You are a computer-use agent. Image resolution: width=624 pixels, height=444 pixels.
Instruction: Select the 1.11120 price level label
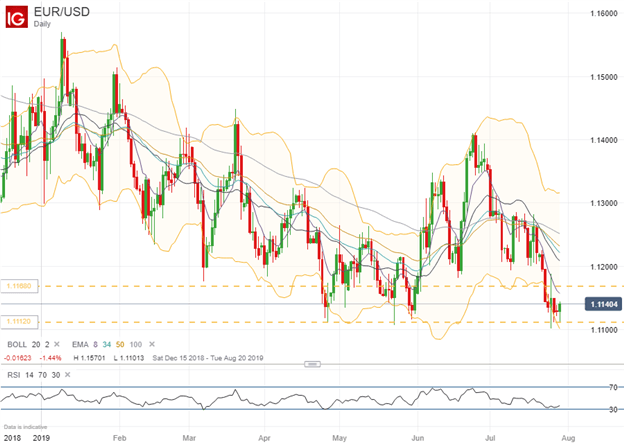(x=19, y=321)
